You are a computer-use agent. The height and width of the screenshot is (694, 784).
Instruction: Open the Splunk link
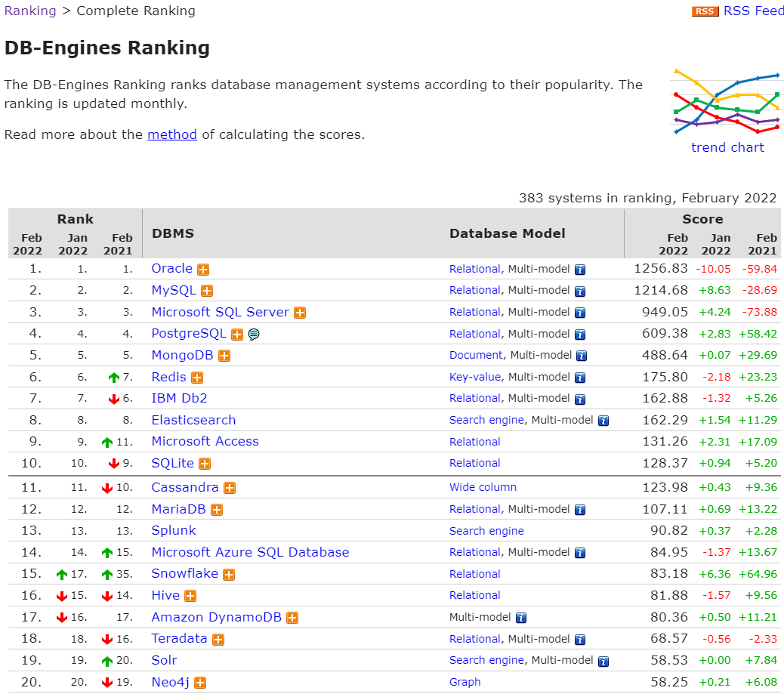[174, 530]
